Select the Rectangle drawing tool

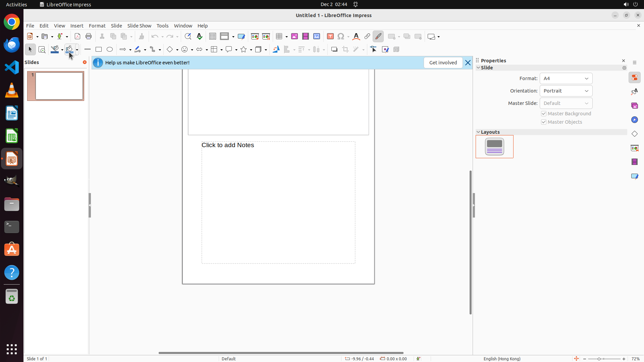(x=99, y=50)
